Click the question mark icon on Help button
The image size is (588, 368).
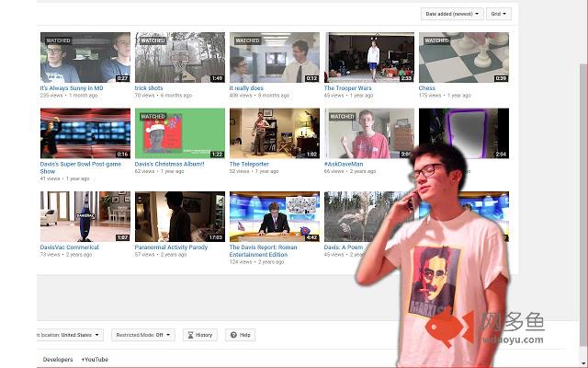click(x=233, y=335)
